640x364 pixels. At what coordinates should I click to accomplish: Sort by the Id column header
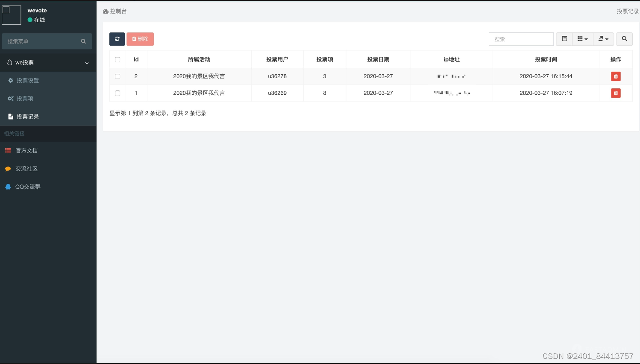point(136,60)
